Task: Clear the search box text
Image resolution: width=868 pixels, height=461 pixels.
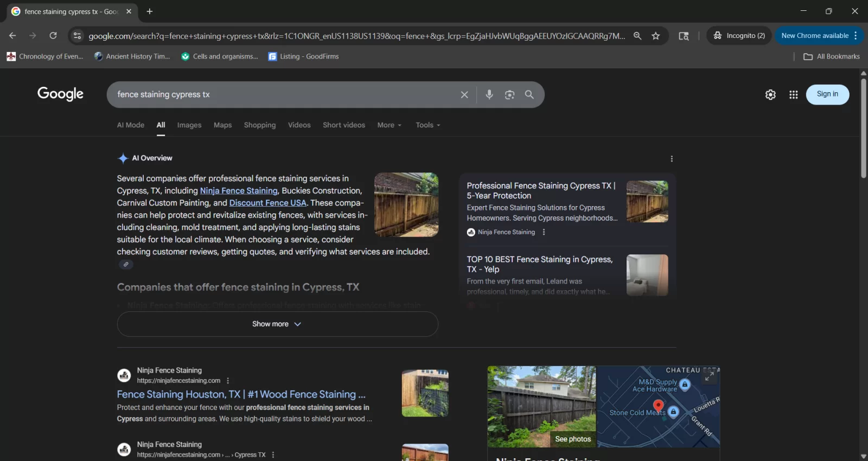Action: point(464,95)
